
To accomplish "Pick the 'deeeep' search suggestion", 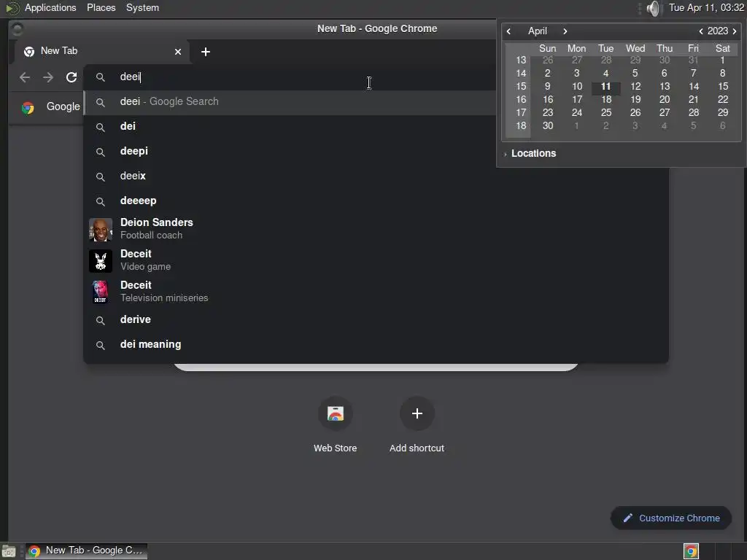I will (x=376, y=201).
